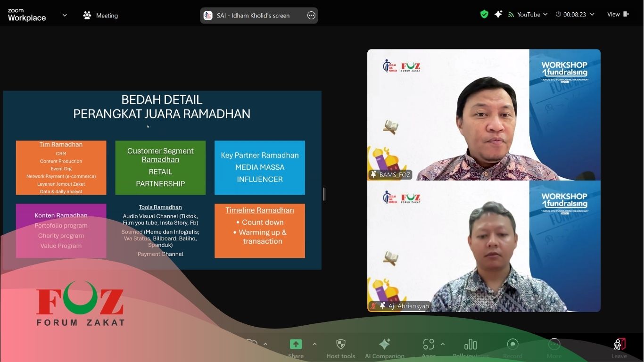Viewport: 644px width, 362px height.
Task: Select the Aji Abriansyah video tile
Action: [484, 246]
